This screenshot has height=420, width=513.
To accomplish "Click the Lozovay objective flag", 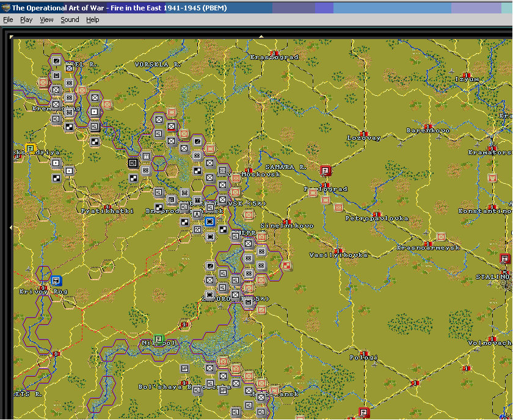I will 363,134.
